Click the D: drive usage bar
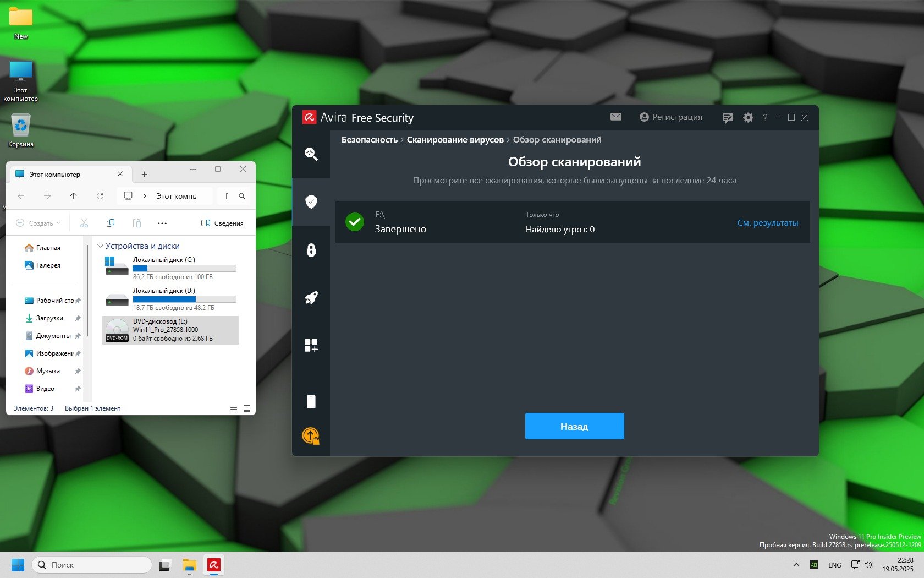The height and width of the screenshot is (578, 924). (x=185, y=299)
